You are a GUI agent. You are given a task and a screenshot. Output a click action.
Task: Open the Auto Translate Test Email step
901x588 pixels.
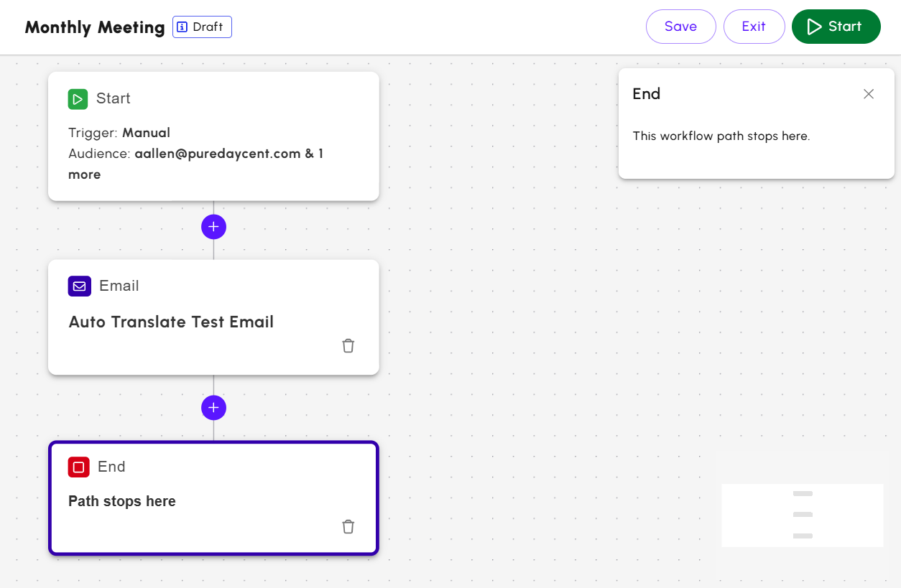click(171, 322)
